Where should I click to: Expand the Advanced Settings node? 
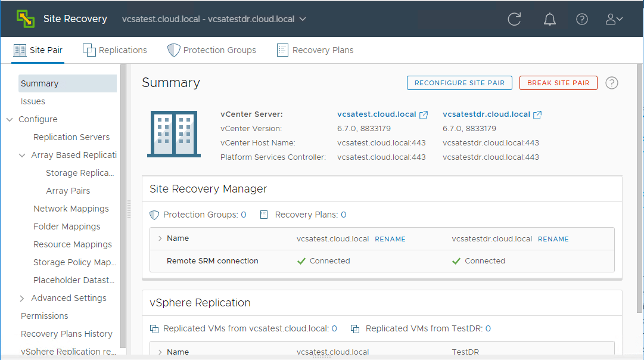pyautogui.click(x=22, y=298)
